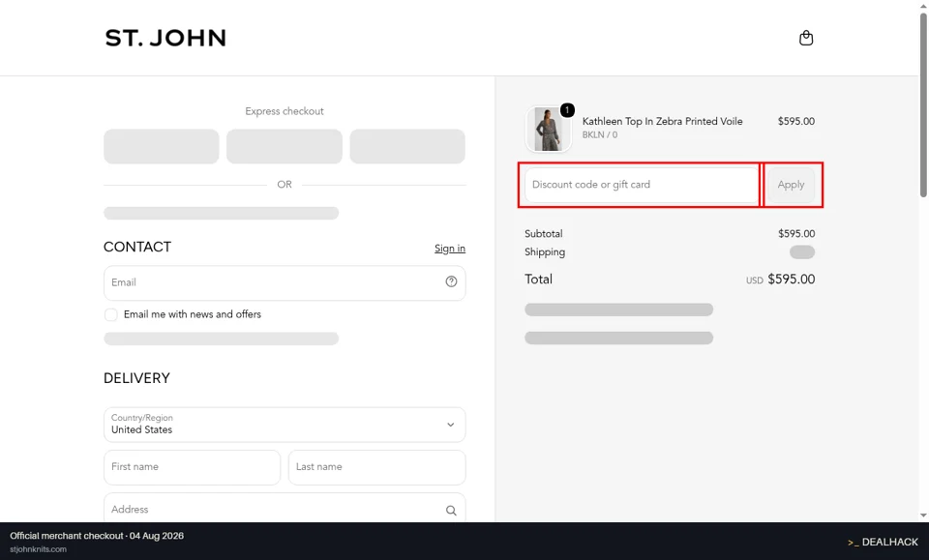Click the Total '$595.00' amount
The width and height of the screenshot is (929, 560).
pos(791,280)
